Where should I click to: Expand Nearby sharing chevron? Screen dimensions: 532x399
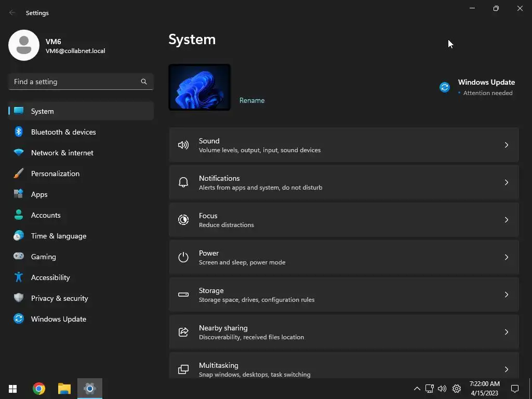coord(506,332)
